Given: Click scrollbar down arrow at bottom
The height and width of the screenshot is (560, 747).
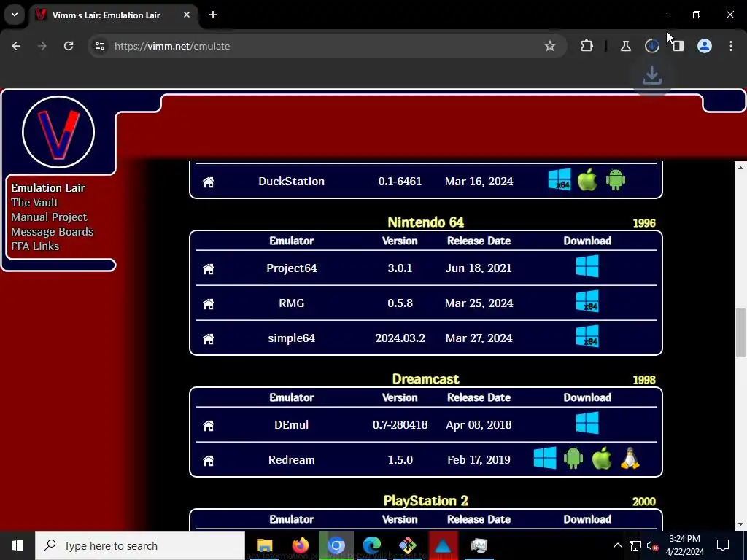Looking at the screenshot, I should coord(740,524).
